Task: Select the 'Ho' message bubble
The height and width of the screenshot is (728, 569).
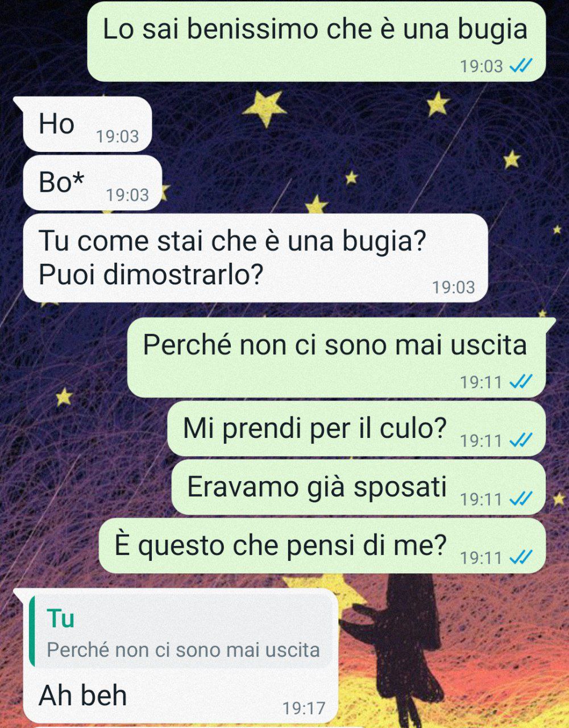Action: click(x=87, y=124)
